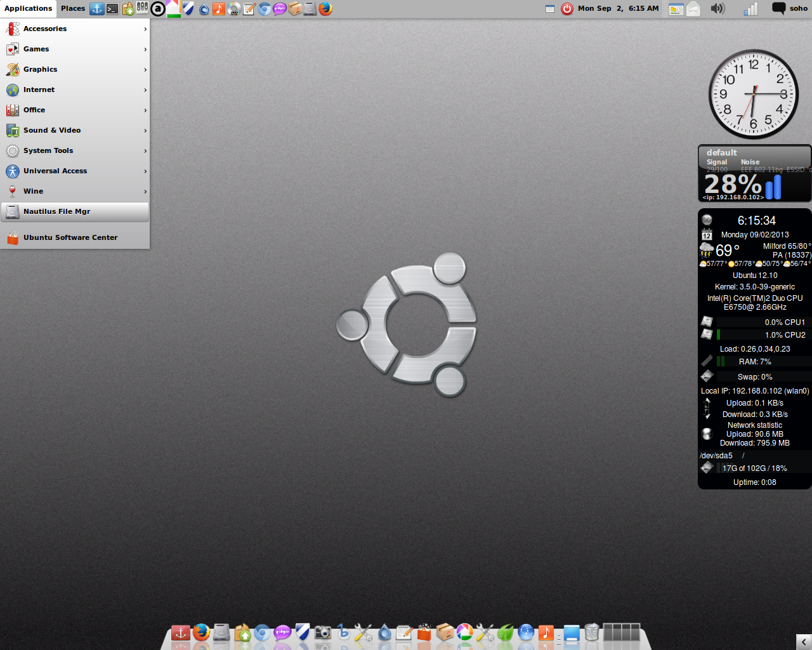This screenshot has width=812, height=650.
Task: Open the camera screenshot tool in the dock
Action: tap(323, 632)
